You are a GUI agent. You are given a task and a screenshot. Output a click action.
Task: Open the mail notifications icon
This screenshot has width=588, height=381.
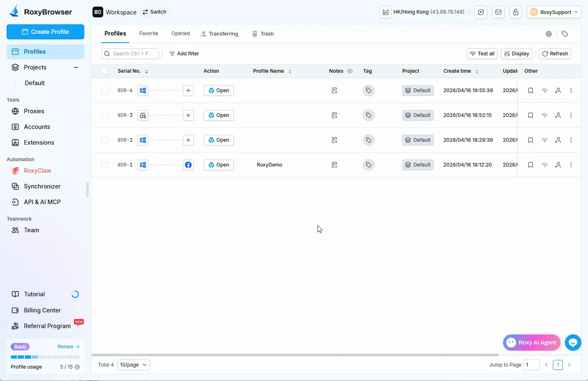pyautogui.click(x=498, y=12)
